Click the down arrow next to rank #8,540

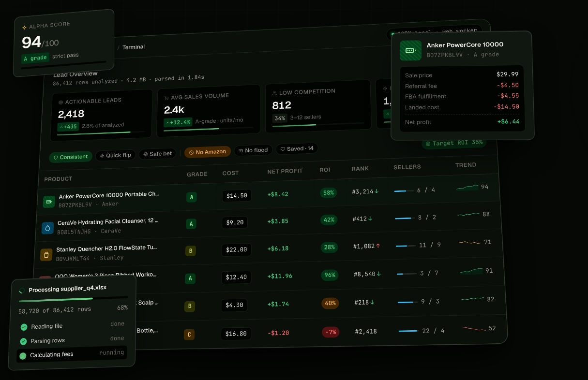[378, 274]
